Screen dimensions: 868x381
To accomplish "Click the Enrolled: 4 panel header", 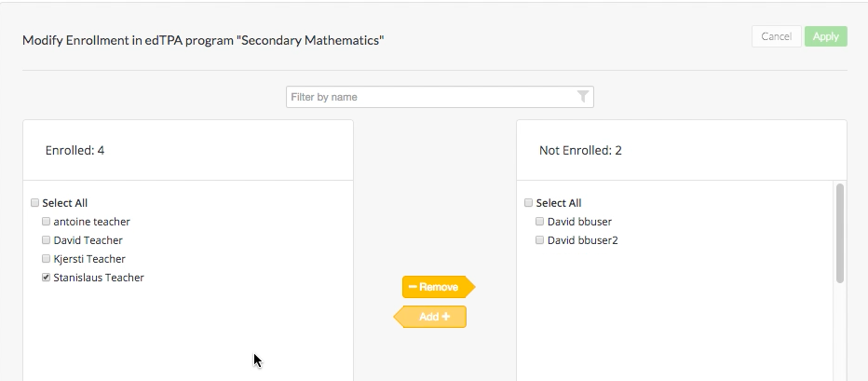I will [x=75, y=150].
